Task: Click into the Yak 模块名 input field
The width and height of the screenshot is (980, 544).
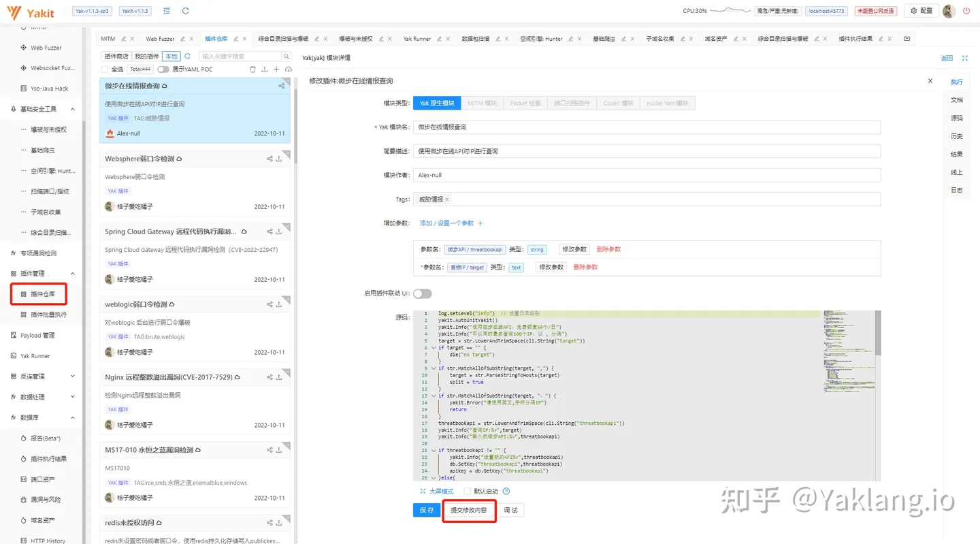Action: pyautogui.click(x=647, y=127)
